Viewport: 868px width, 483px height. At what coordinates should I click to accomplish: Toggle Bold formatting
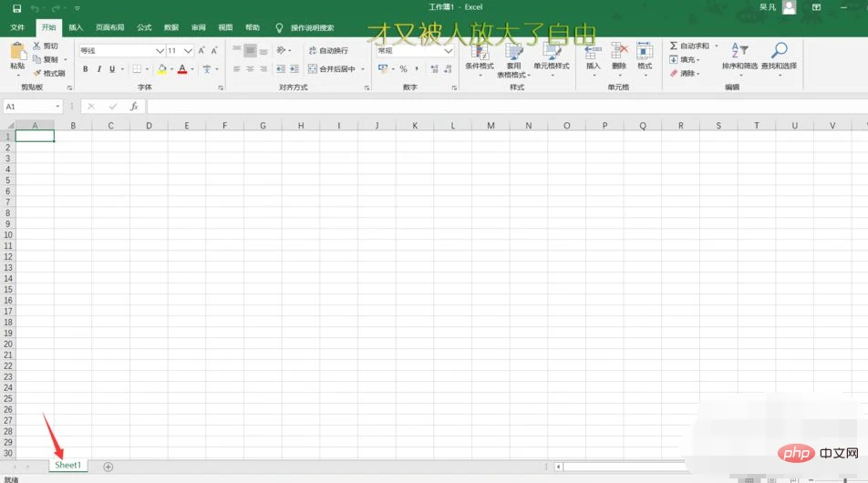(x=86, y=69)
